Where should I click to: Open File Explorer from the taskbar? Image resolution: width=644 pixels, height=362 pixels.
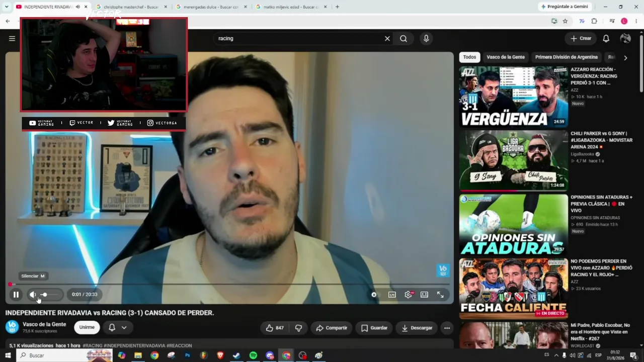[x=138, y=355]
